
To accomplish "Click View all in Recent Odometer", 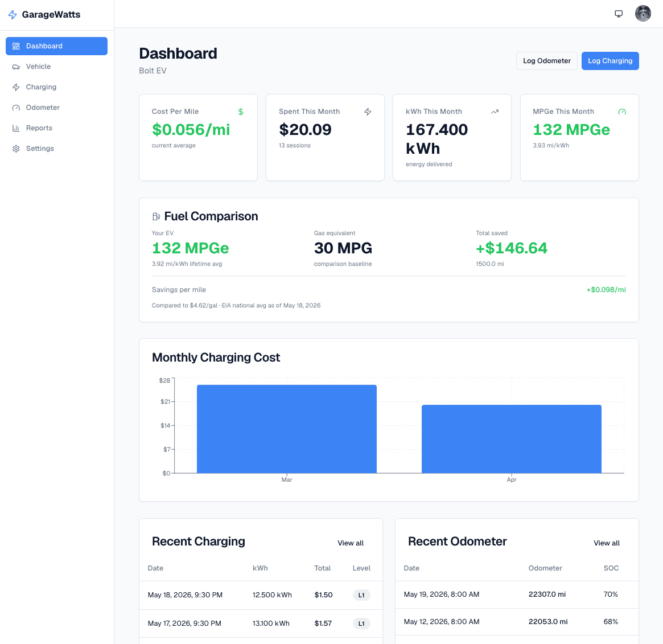I will click(x=606, y=543).
